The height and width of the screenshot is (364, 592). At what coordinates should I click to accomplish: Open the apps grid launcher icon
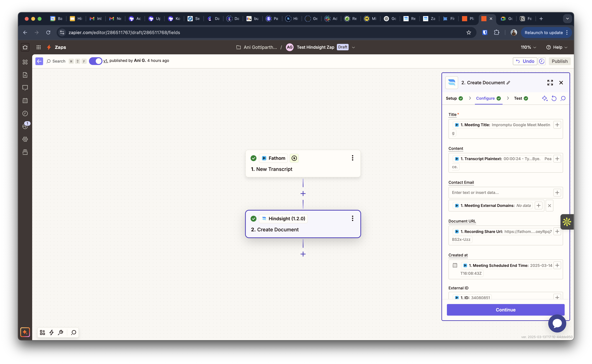(39, 47)
